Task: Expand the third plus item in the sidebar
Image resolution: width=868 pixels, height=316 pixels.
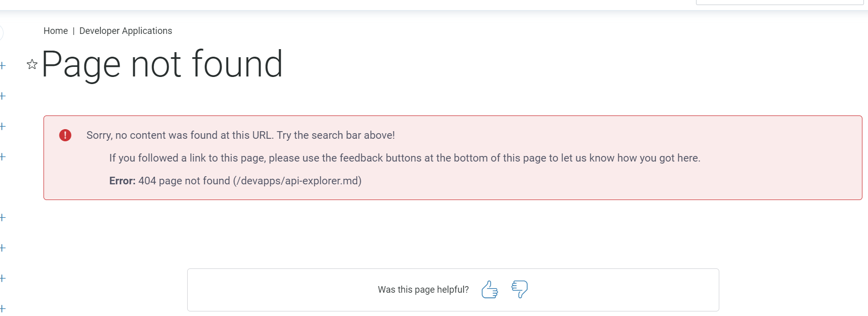Action: tap(3, 127)
